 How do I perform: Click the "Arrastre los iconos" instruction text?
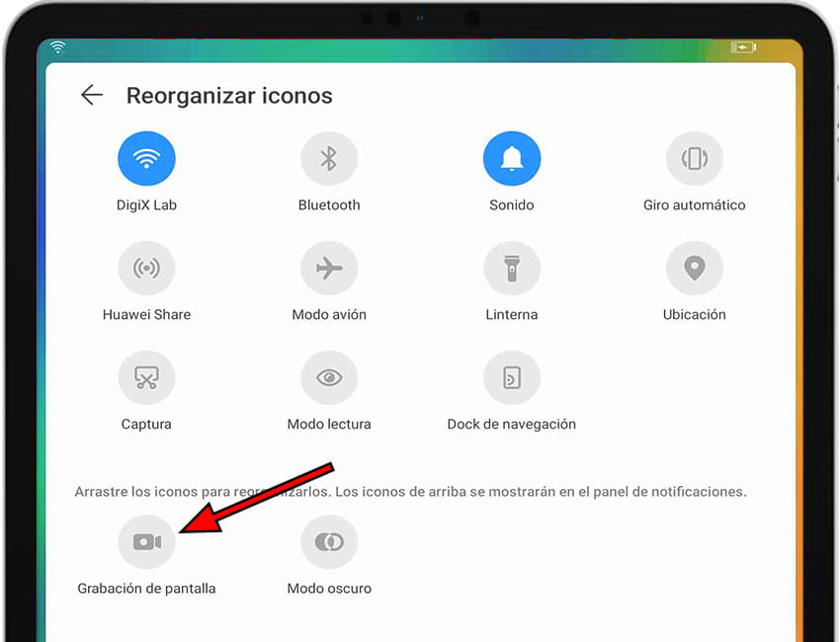410,492
